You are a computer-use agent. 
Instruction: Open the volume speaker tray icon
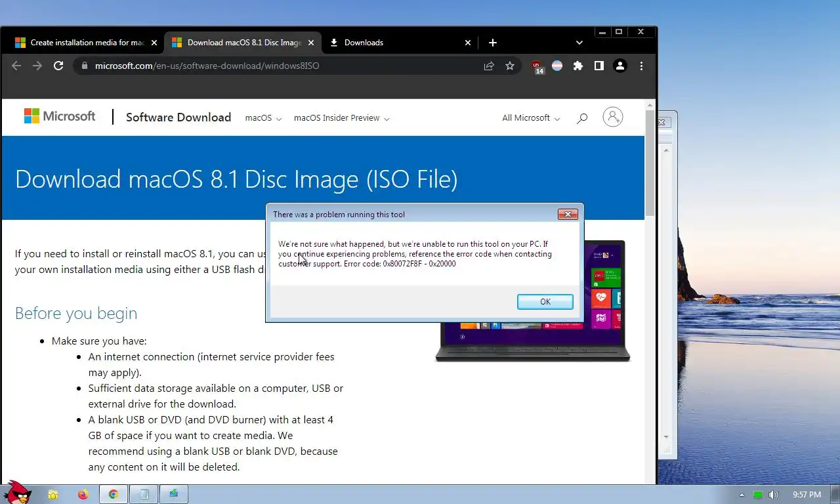pyautogui.click(x=774, y=495)
